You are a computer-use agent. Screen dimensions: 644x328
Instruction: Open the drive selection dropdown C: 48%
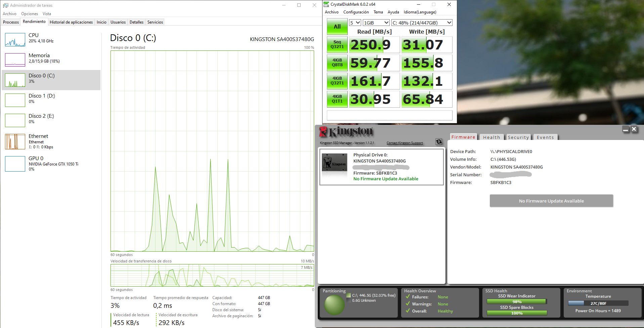click(x=422, y=23)
